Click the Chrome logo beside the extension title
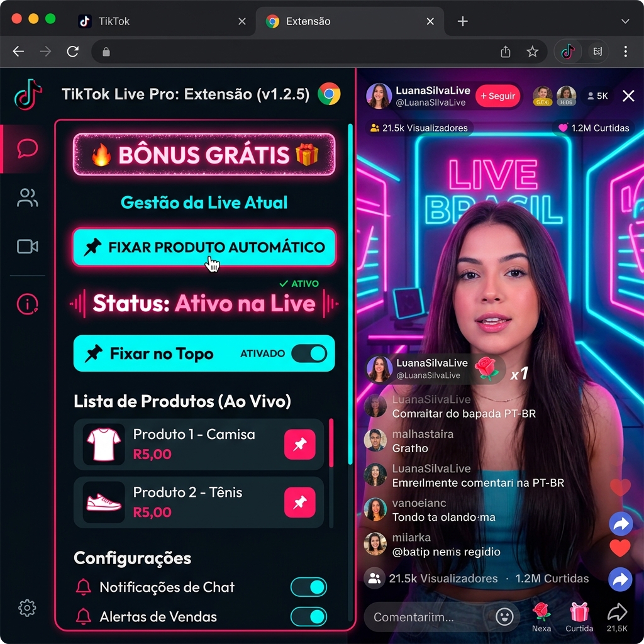Image resolution: width=644 pixels, height=644 pixels. (x=329, y=94)
